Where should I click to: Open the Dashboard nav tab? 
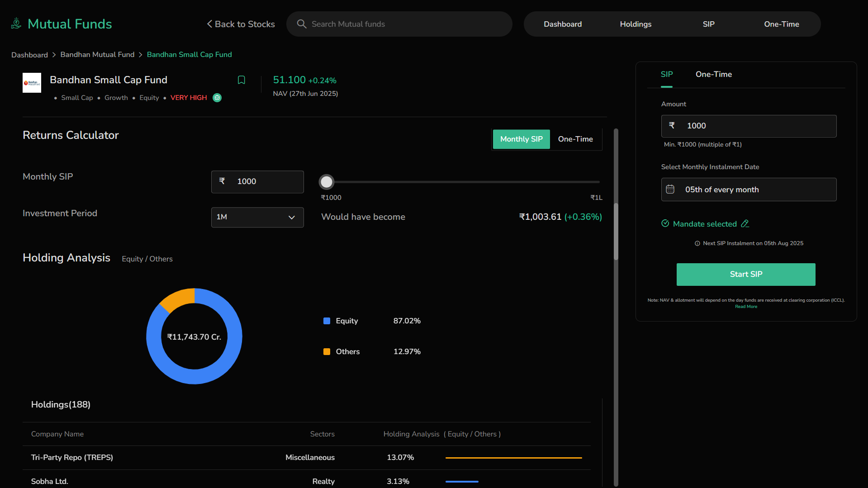[563, 24]
